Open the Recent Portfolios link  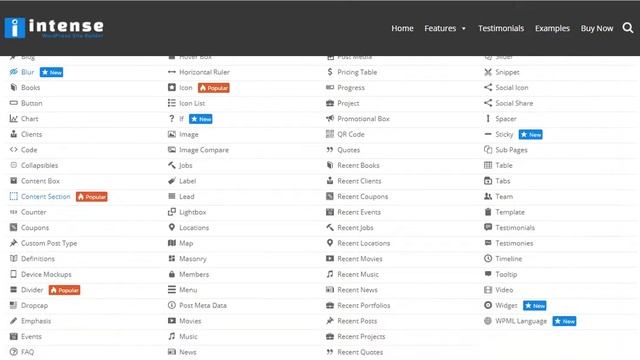364,305
